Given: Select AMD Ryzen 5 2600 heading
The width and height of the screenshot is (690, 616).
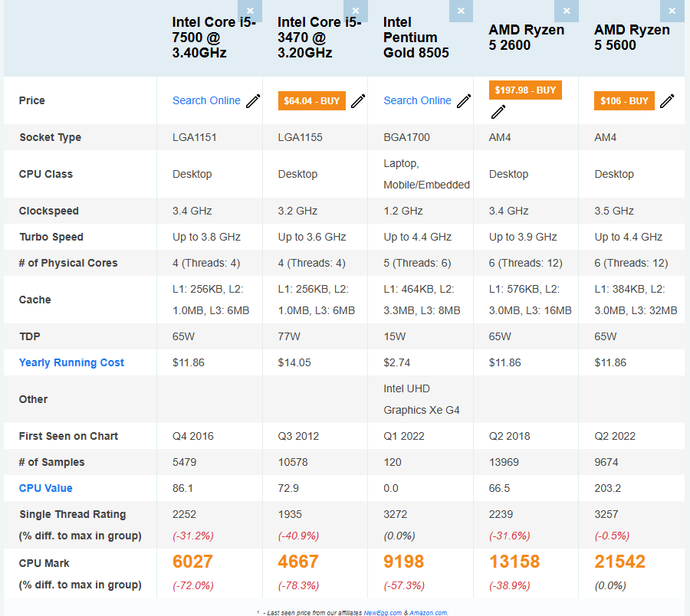Looking at the screenshot, I should coord(526,38).
